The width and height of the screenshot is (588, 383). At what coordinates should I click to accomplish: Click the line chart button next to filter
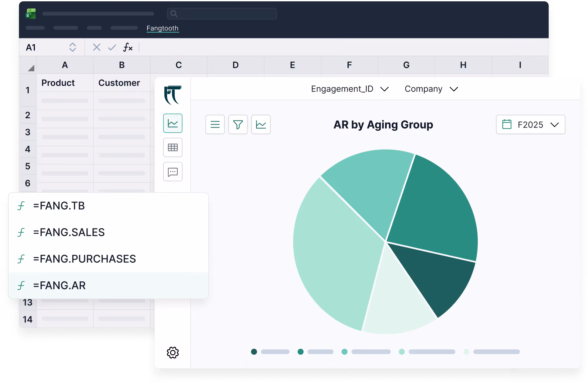pyautogui.click(x=261, y=125)
